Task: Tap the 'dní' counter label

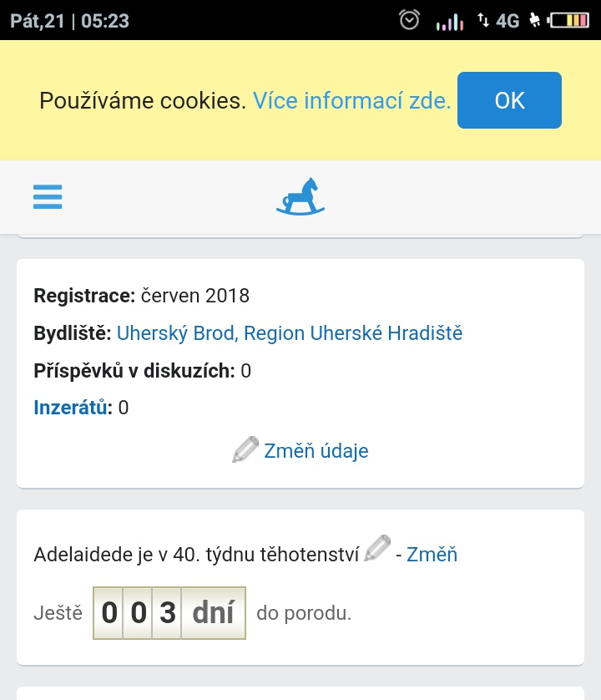Action: [x=213, y=613]
